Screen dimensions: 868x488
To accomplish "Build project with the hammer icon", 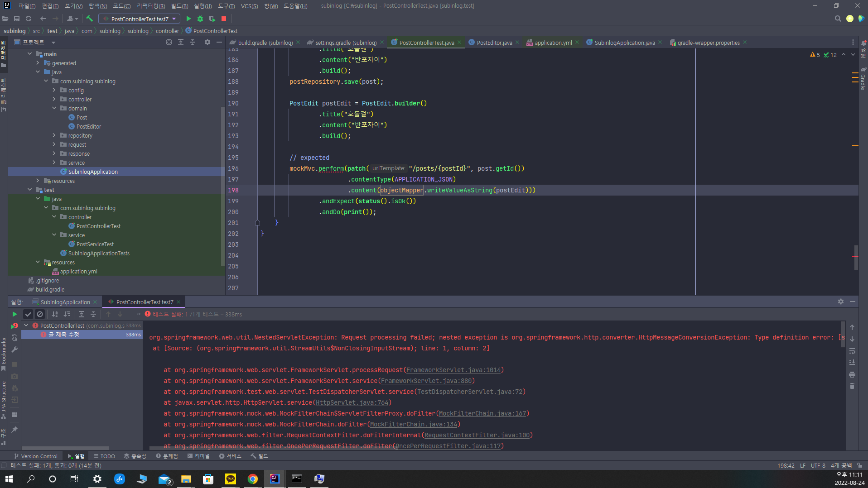I will (x=89, y=19).
